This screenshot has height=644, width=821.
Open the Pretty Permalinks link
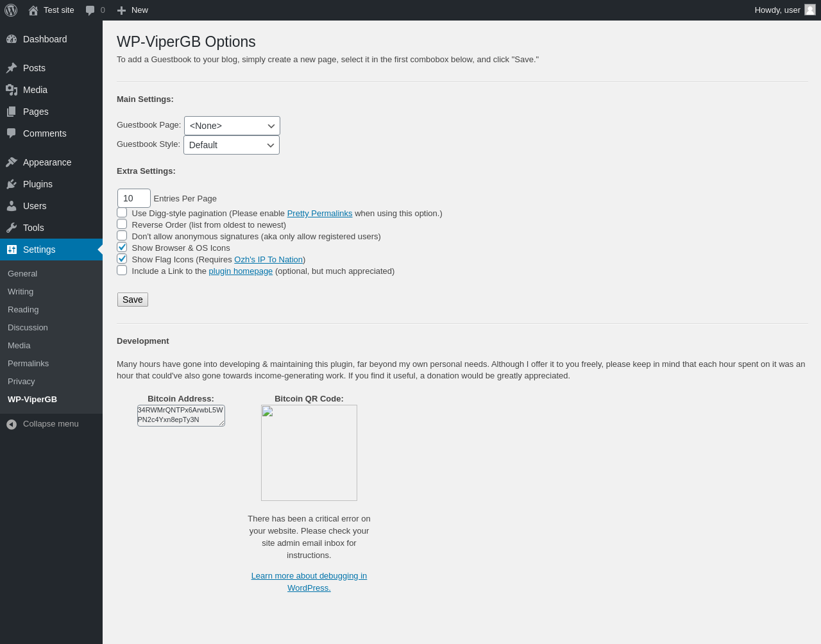click(x=319, y=213)
